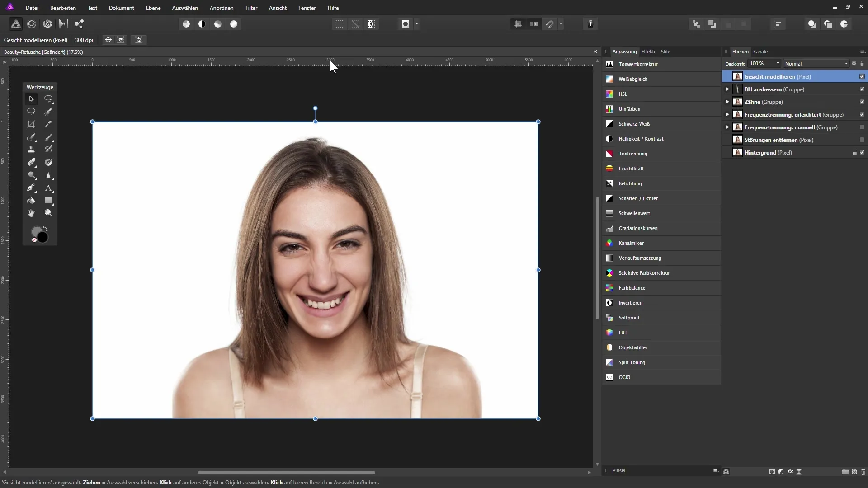Click the Deselect icon in toolbar

tap(355, 24)
